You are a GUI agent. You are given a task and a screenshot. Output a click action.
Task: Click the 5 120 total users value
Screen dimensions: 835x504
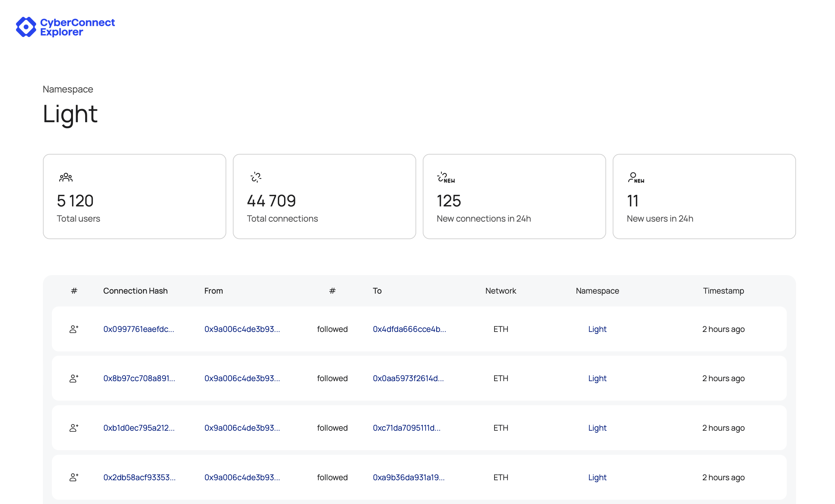click(75, 201)
